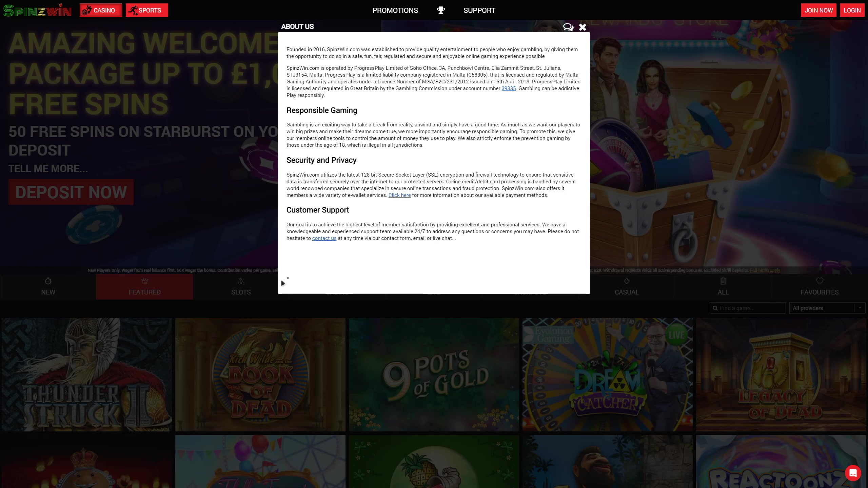The width and height of the screenshot is (868, 488).
Task: Click the trophy icon in top navigation
Action: point(440,10)
